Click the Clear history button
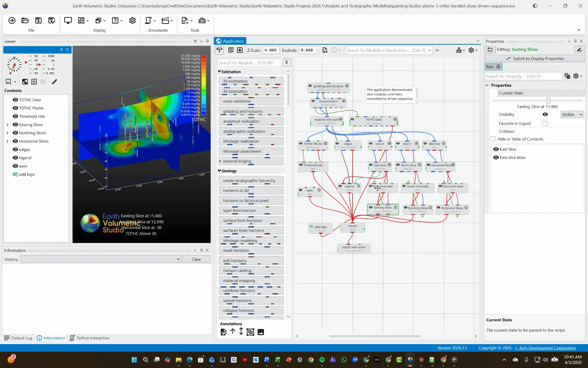Screen dimensions: 588x368 tap(196, 259)
